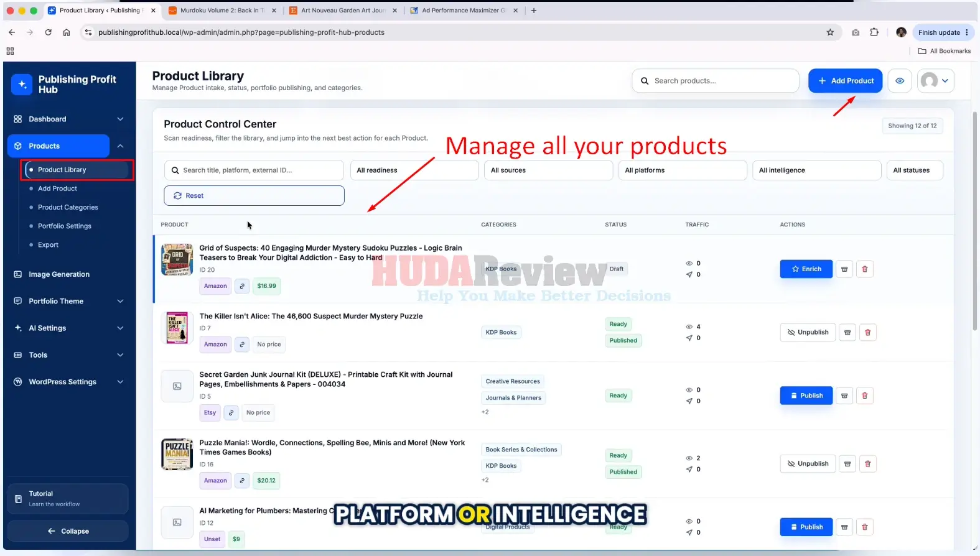Open the All statuses filter dropdown
The image size is (980, 556).
click(x=915, y=170)
